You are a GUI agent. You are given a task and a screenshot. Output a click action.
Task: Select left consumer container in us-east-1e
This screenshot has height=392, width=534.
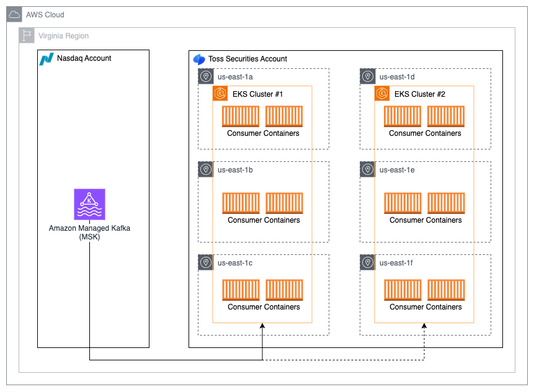pos(403,203)
